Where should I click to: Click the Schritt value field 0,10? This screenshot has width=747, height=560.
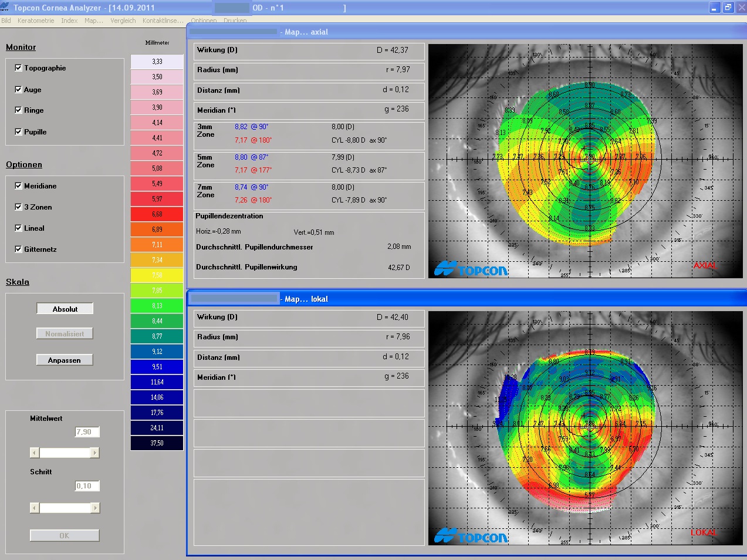click(x=87, y=486)
